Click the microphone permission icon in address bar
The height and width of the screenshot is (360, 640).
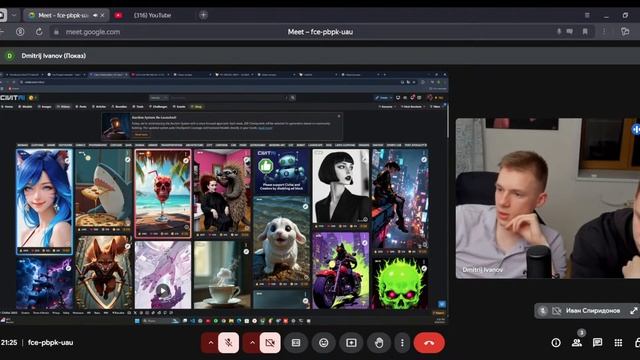click(x=559, y=31)
